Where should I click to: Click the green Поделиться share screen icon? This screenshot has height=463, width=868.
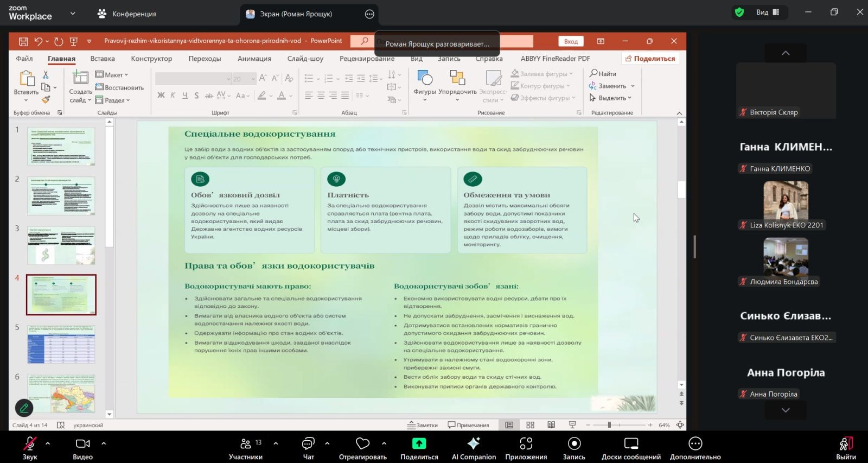[419, 443]
